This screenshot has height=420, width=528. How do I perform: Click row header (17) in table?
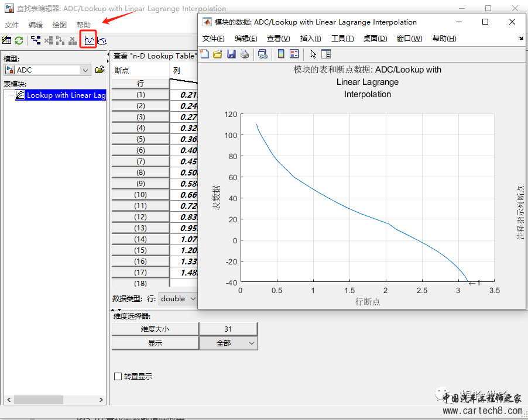[x=140, y=272]
